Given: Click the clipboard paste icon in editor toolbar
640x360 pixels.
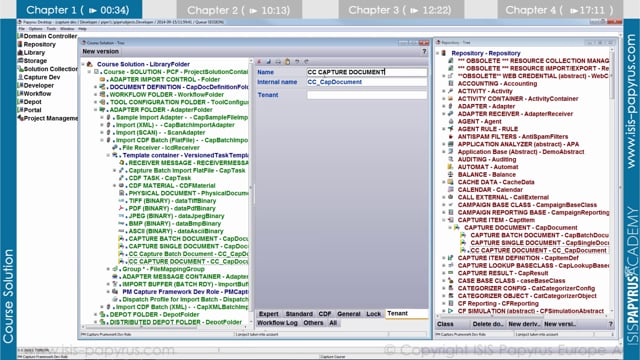Looking at the screenshot, I should [287, 62].
